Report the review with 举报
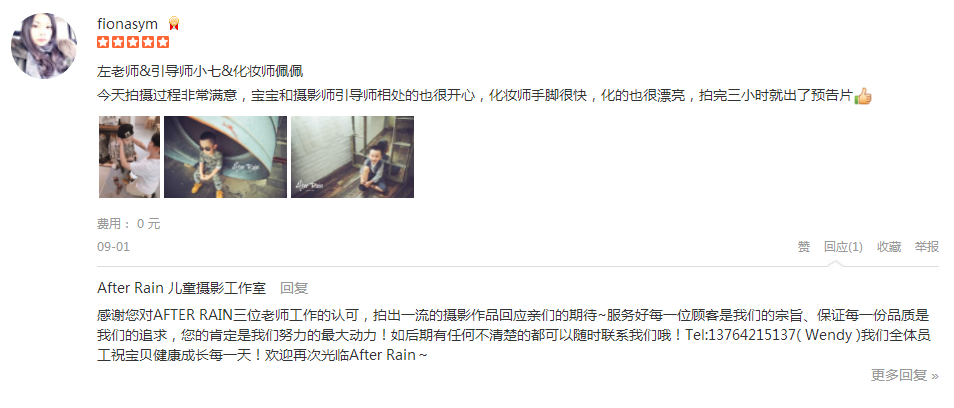This screenshot has height=408, width=954. click(927, 247)
